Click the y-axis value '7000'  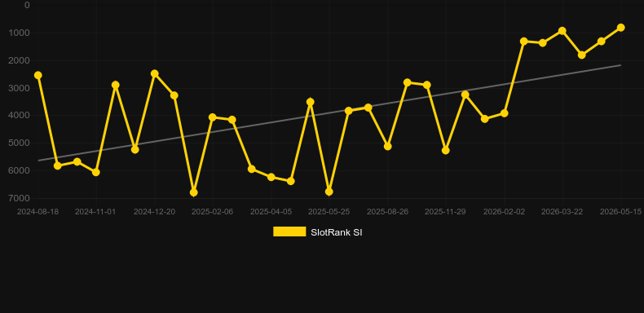(19, 198)
